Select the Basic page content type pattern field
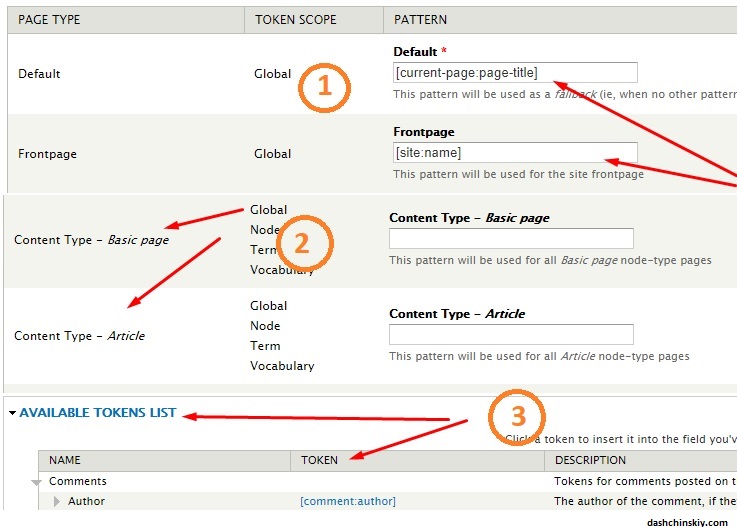 pos(511,239)
